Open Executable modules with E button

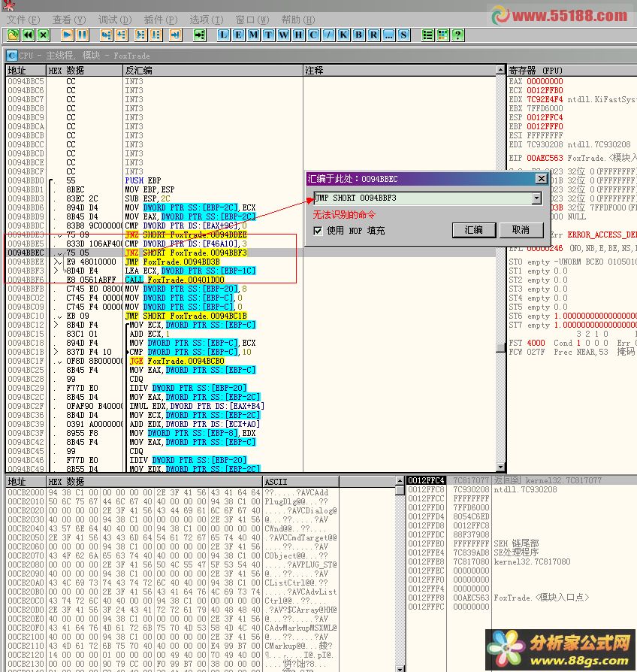(238, 35)
